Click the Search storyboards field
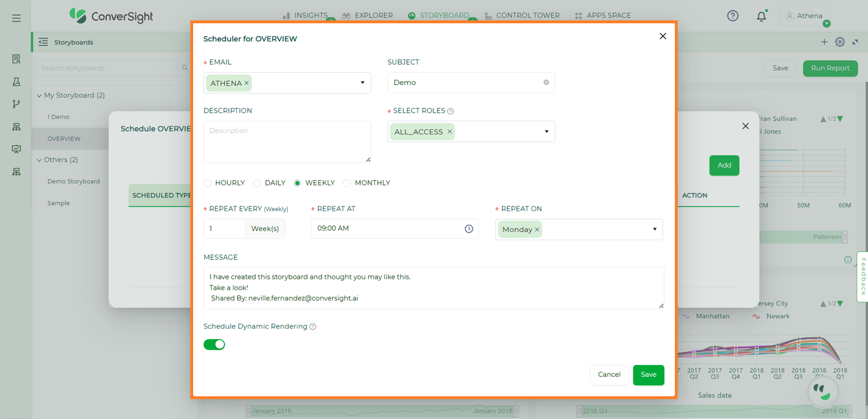This screenshot has height=419, width=868. tap(106, 68)
